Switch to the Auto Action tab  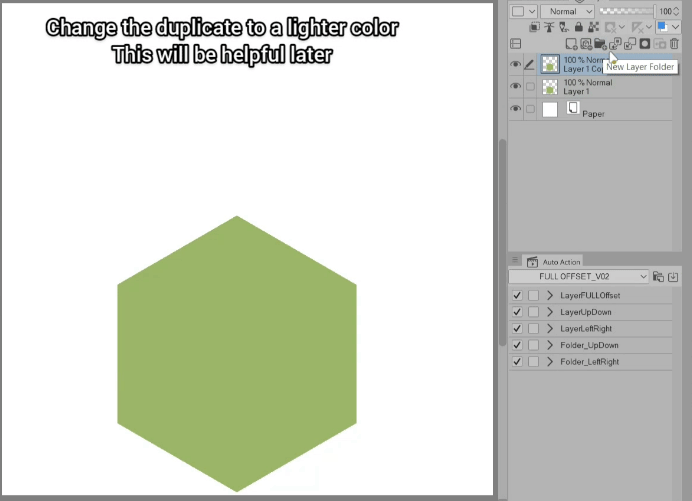click(x=553, y=262)
